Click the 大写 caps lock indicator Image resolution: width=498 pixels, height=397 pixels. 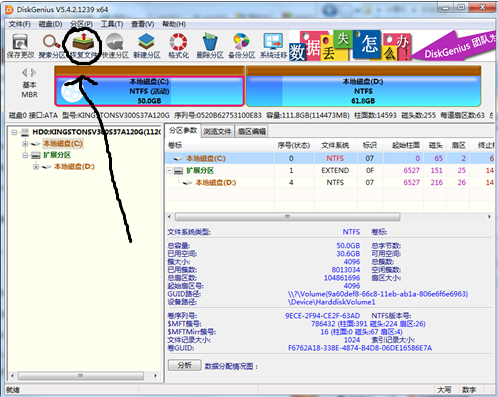[x=444, y=390]
